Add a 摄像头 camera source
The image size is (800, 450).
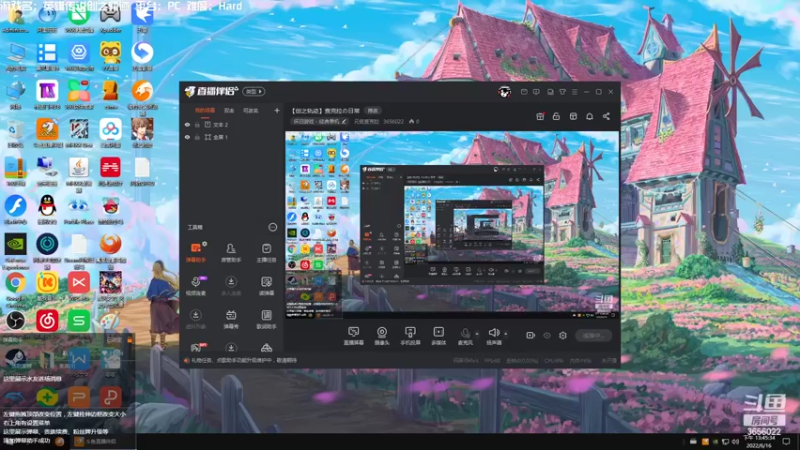coord(382,336)
